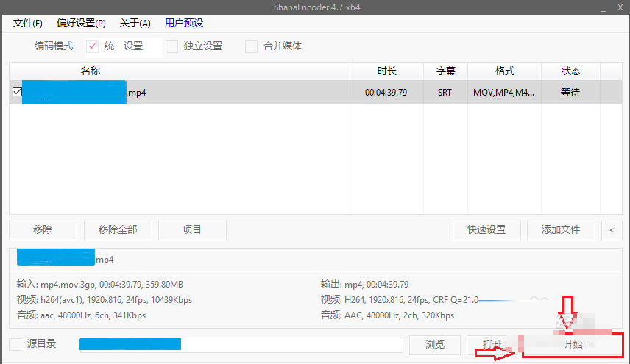This screenshot has width=630, height=364.
Task: Open the 偏好设置(P) menu
Action: [81, 24]
